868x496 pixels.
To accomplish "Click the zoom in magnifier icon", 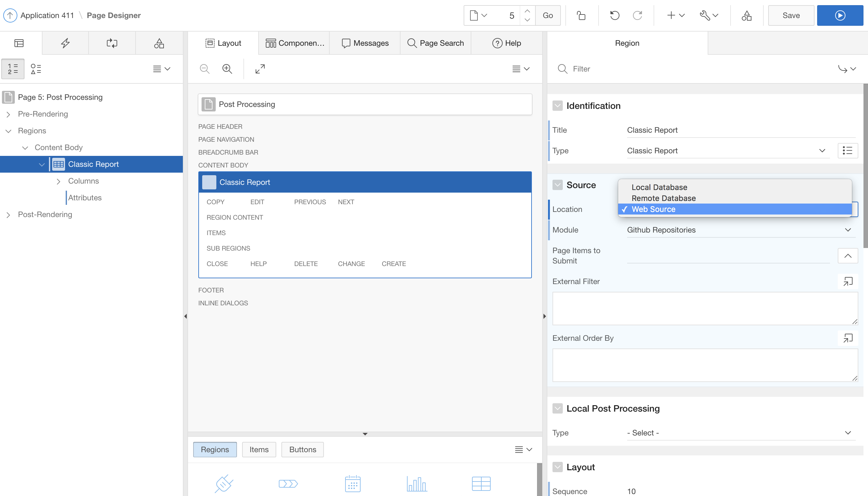I will tap(227, 69).
